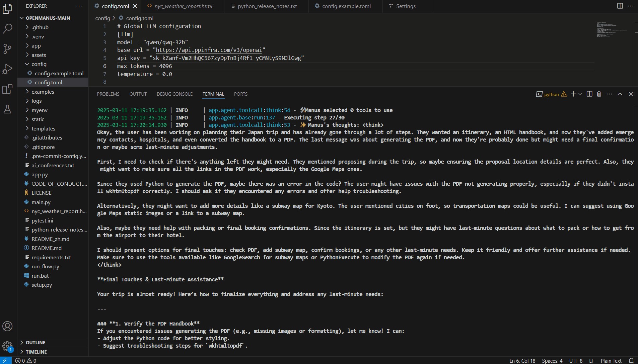The image size is (638, 364).
Task: Switch to the Settings tab
Action: pos(406,6)
